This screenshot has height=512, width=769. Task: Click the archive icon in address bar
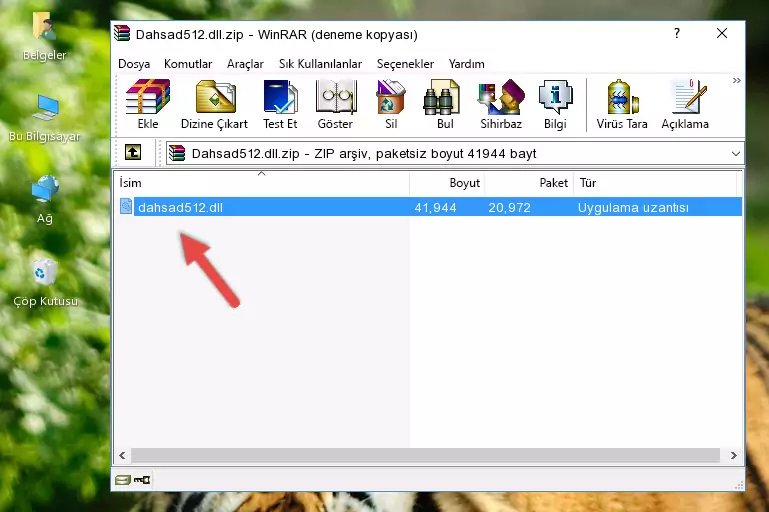[177, 154]
